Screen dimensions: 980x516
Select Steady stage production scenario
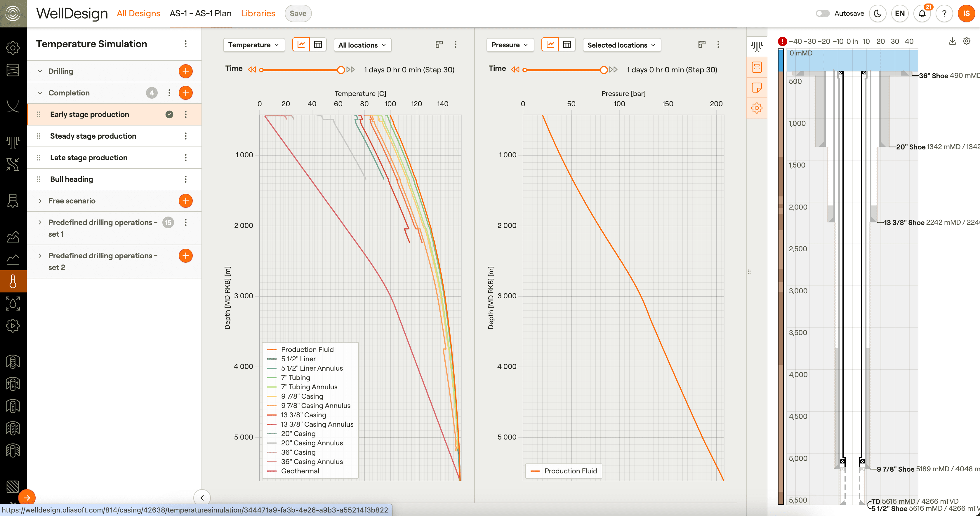click(x=93, y=136)
